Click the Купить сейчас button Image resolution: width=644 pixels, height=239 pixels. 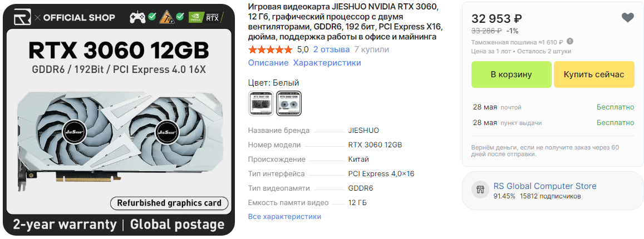coord(594,74)
